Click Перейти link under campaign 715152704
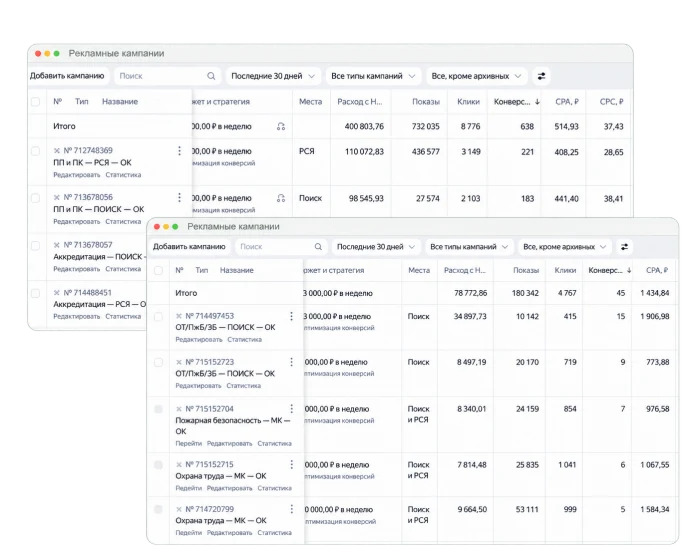 pos(188,443)
